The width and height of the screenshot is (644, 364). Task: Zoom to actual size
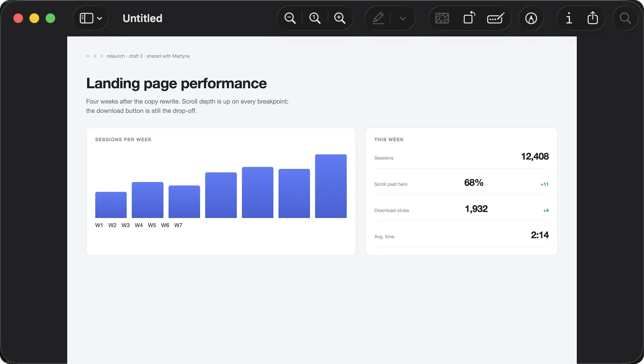pos(315,18)
